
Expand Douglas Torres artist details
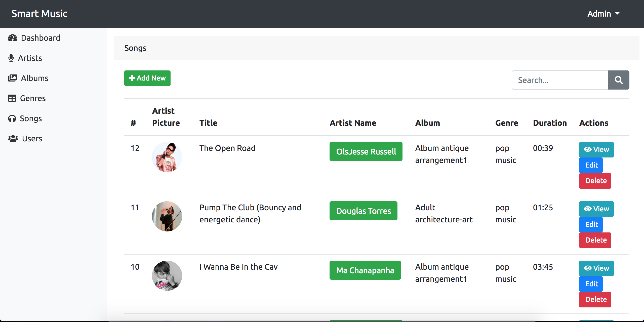tap(363, 211)
